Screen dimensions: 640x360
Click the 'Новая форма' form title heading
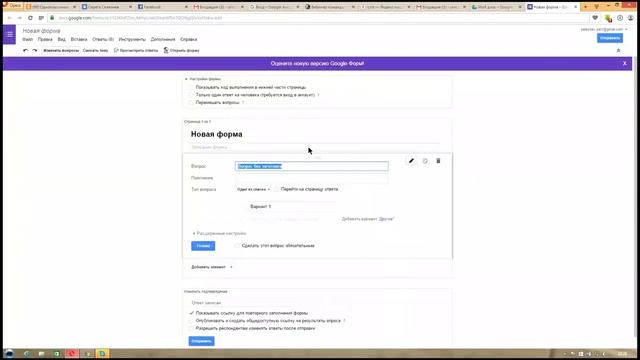pyautogui.click(x=217, y=134)
